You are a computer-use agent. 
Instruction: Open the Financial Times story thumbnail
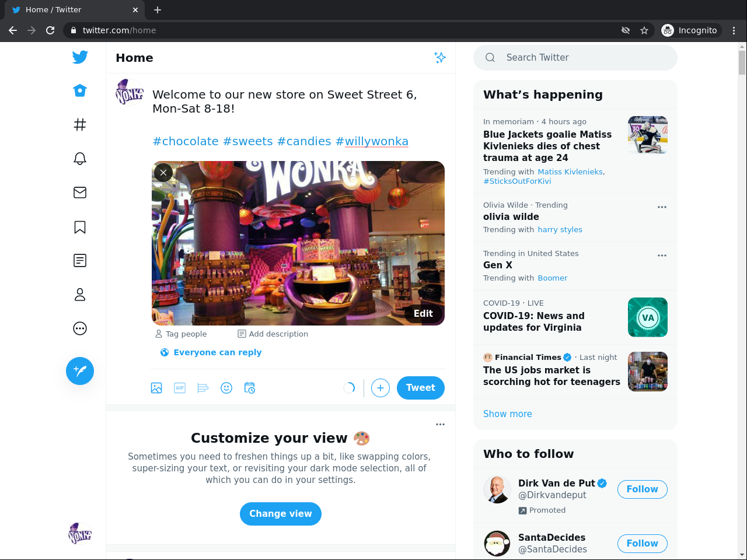tap(648, 372)
